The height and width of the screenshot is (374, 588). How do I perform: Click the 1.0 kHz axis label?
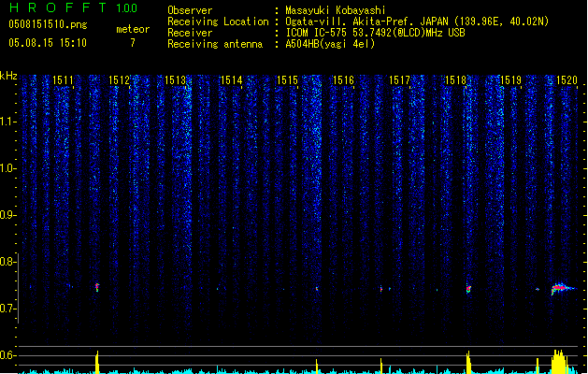coord(8,168)
